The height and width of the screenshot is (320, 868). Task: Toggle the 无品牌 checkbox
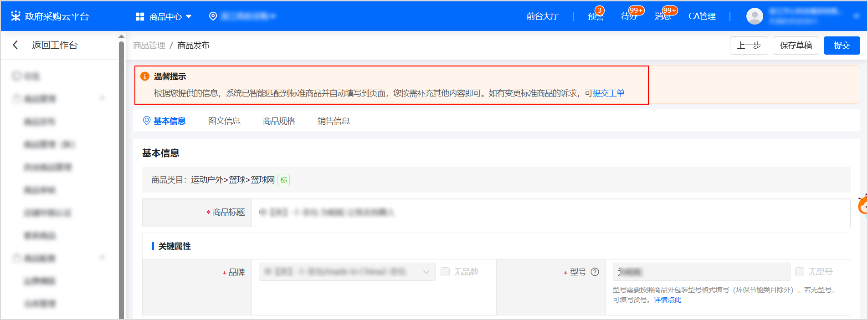coord(445,272)
